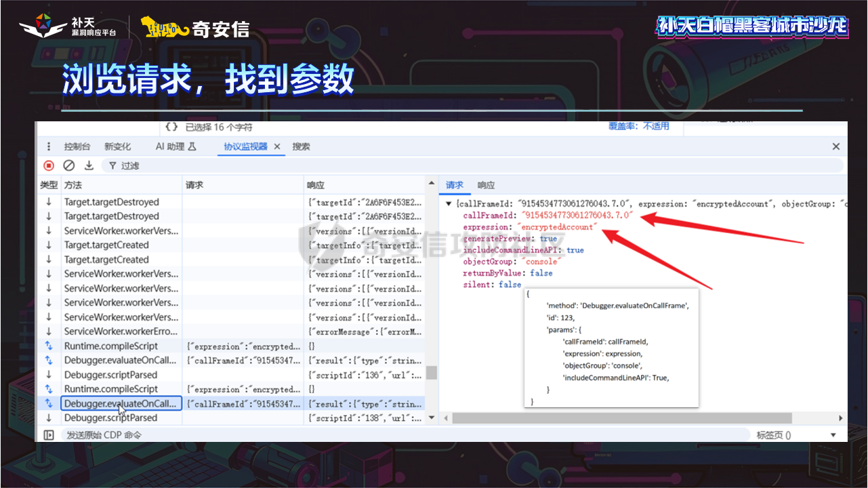Click the message list vertical scrollbar thumb

click(x=432, y=373)
